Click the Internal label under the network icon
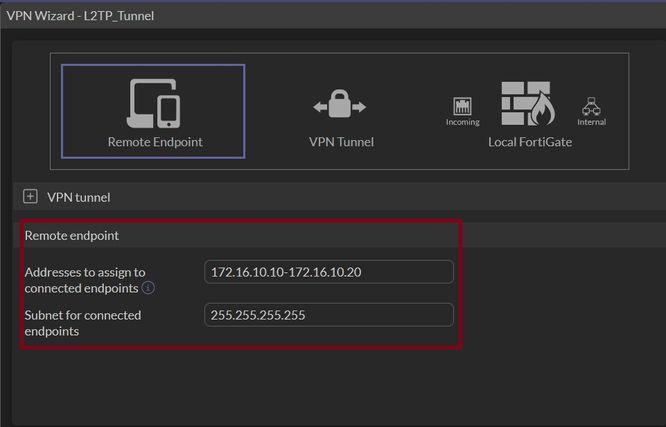Image resolution: width=666 pixels, height=427 pixels. point(591,122)
